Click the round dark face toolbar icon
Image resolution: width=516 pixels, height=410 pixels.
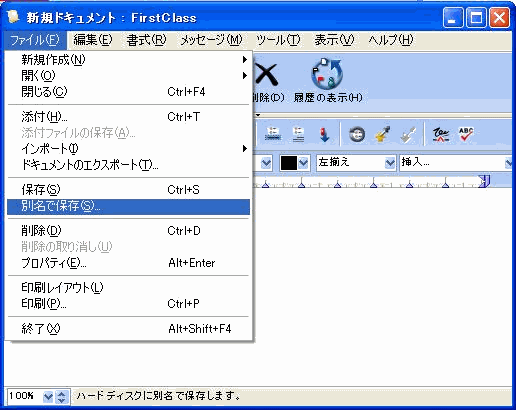[357, 135]
